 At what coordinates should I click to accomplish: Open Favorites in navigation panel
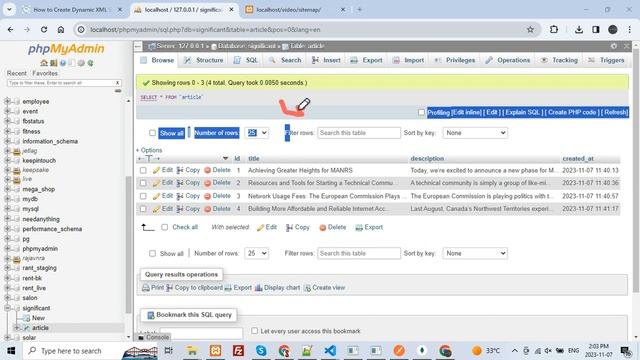(45, 73)
